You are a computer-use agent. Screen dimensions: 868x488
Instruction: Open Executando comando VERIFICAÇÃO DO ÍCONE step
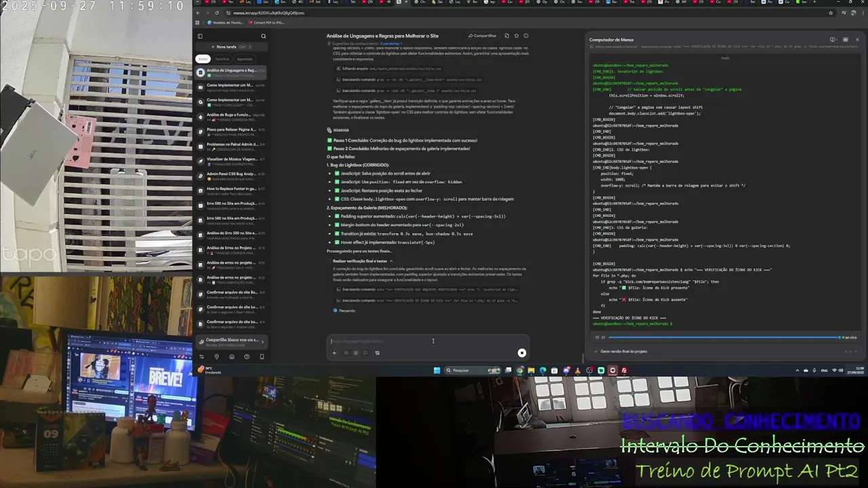427,300
